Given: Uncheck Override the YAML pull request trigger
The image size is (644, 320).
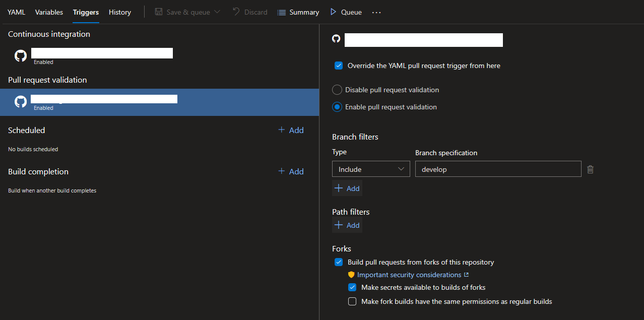Looking at the screenshot, I should tap(339, 66).
